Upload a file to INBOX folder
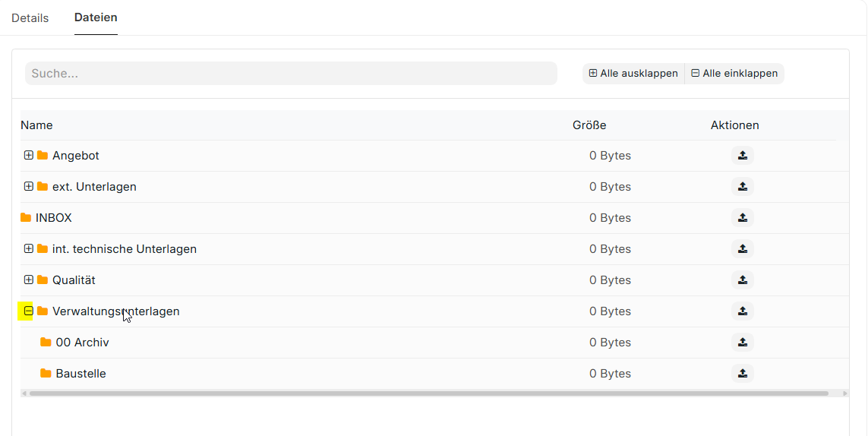This screenshot has width=868, height=436. pyautogui.click(x=743, y=218)
